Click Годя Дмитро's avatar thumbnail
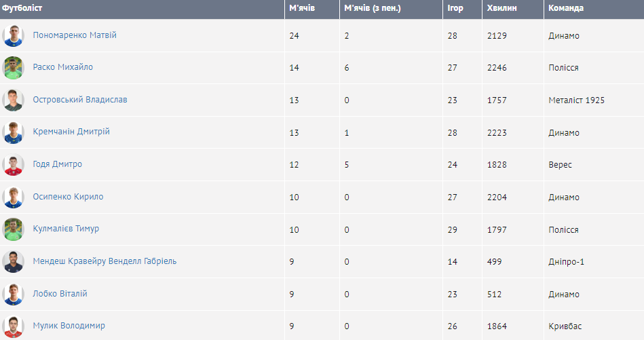This screenshot has height=340, width=644. pos(14,164)
